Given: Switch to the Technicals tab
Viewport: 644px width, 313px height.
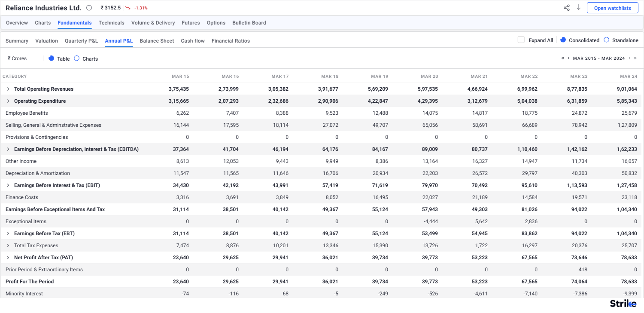Looking at the screenshot, I should 111,23.
